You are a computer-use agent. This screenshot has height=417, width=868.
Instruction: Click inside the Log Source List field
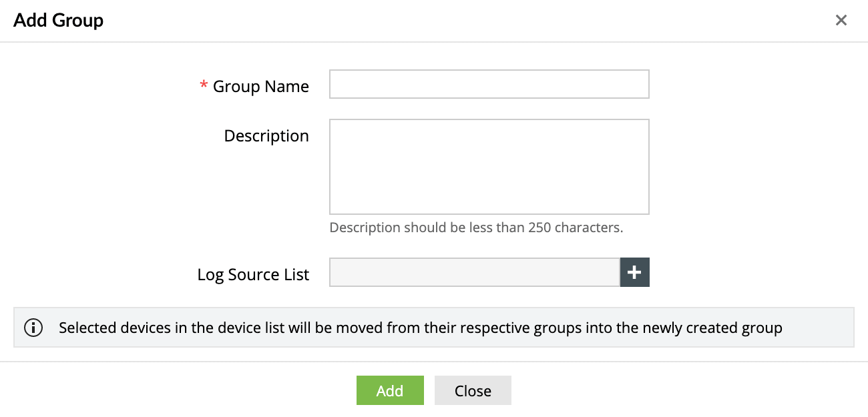[x=474, y=272]
